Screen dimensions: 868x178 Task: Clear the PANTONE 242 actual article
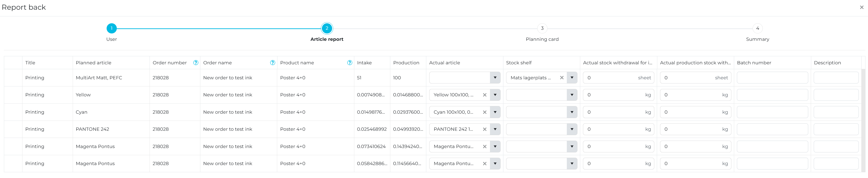[x=485, y=129]
